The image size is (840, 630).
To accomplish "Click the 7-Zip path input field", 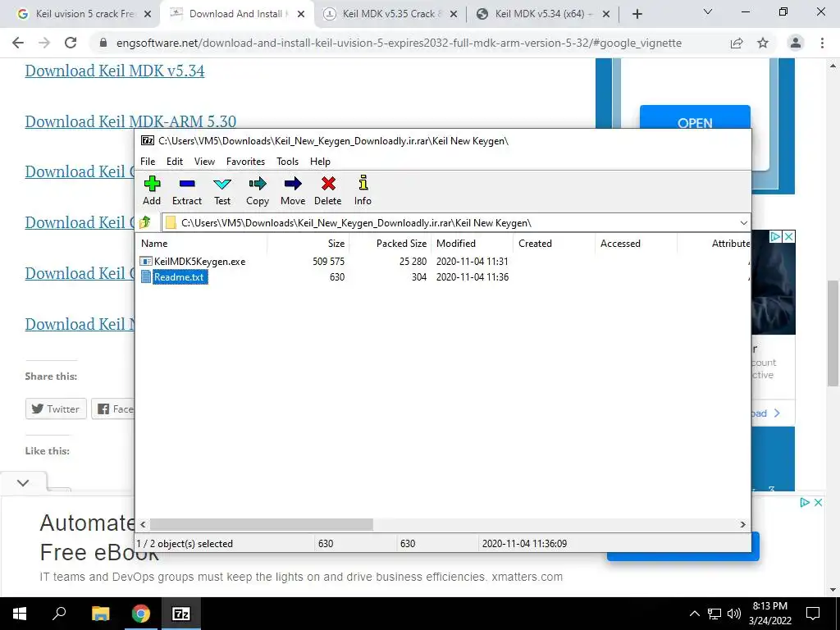I will click(x=455, y=223).
